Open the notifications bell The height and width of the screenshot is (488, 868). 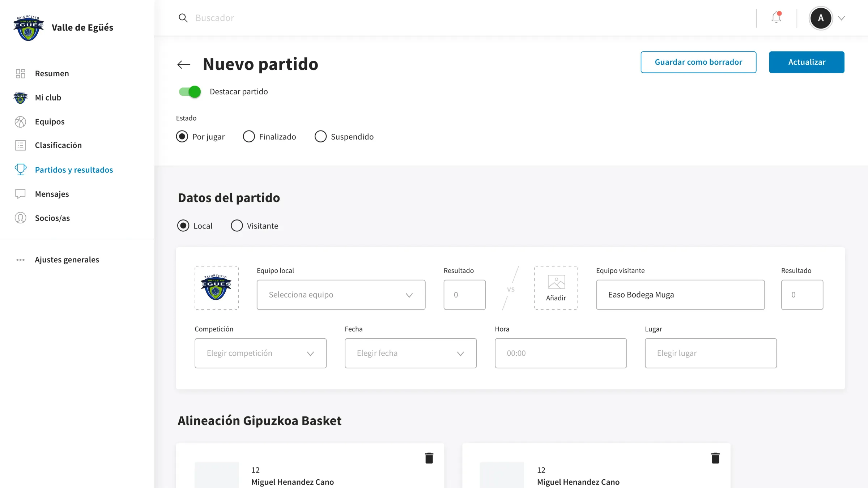pos(776,18)
